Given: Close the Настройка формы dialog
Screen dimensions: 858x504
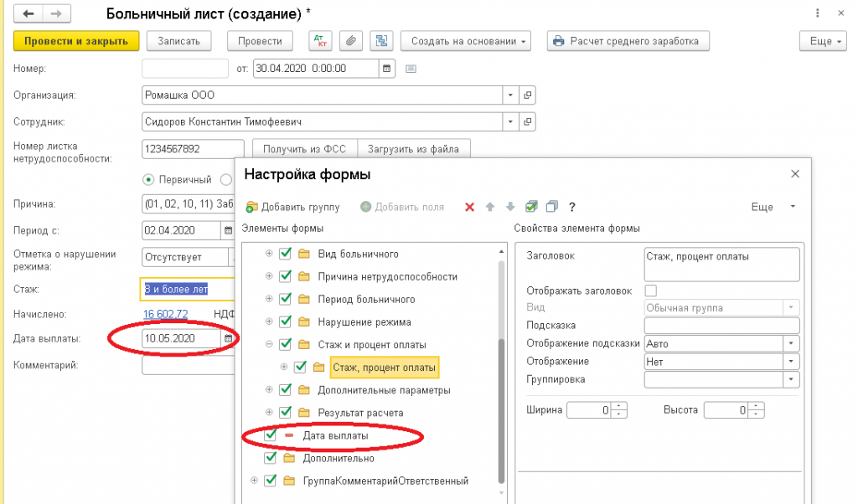Looking at the screenshot, I should (795, 174).
